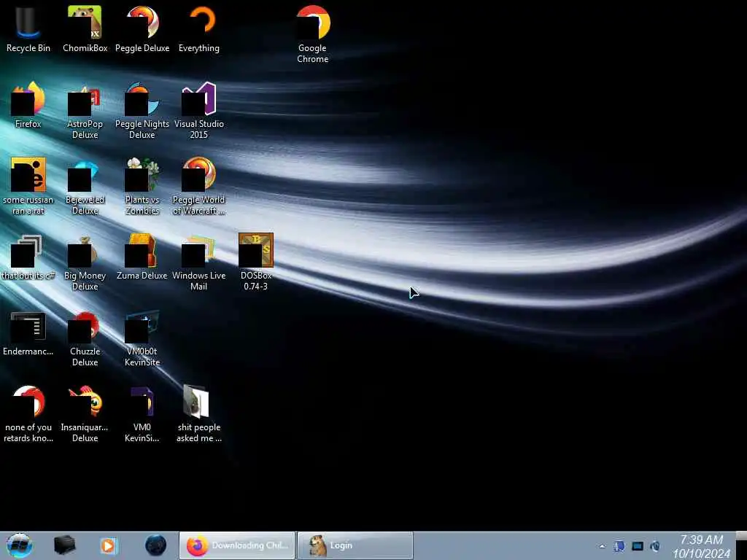
Task: Select the Peggle Deluxe desktop shortcut
Action: 142,28
